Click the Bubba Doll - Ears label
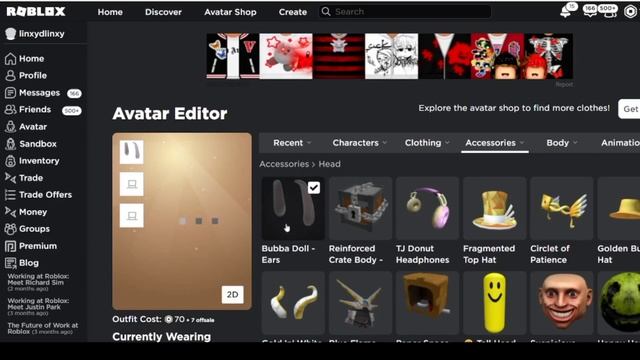This screenshot has height=360, width=640. pos(288,254)
